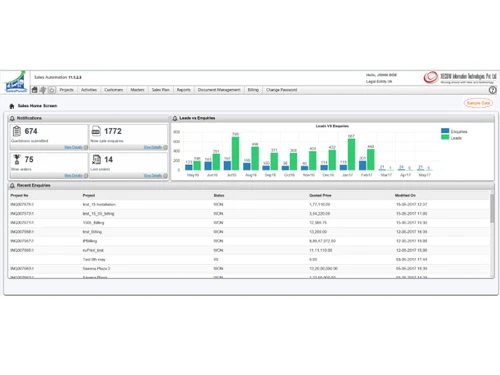The image size is (500, 375).
Task: Click the blue Enquiries bar for Feb17
Action: 363,166
